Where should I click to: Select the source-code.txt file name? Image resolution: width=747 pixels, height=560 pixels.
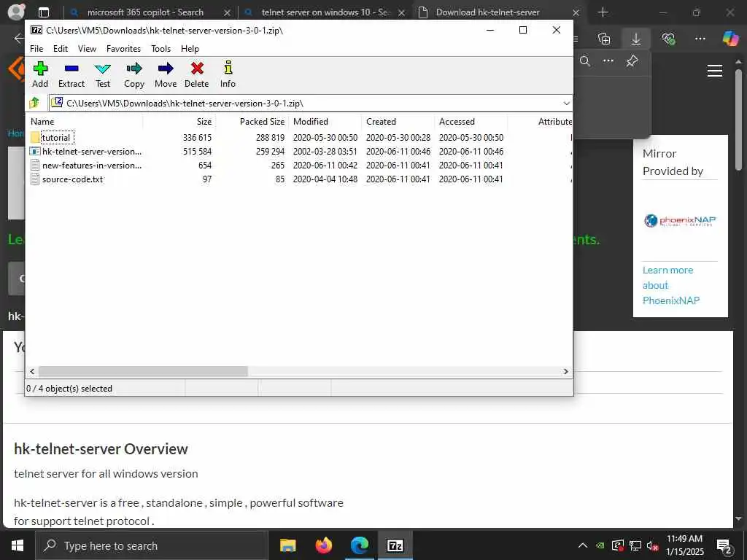click(x=72, y=179)
